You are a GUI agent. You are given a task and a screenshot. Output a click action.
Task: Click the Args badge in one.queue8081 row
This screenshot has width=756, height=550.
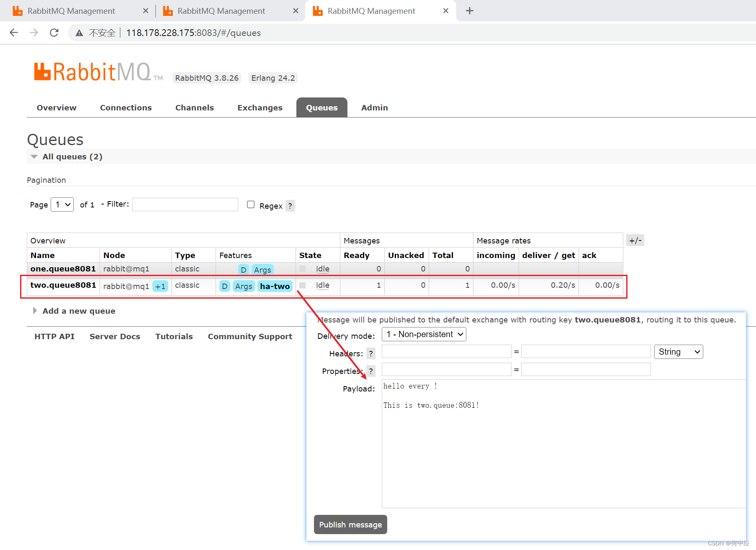tap(262, 270)
